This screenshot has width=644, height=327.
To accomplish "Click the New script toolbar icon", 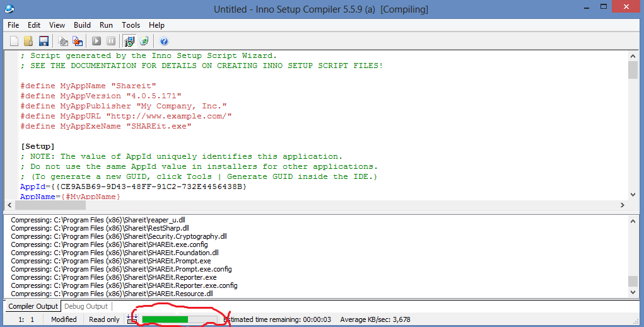I will pos(14,42).
